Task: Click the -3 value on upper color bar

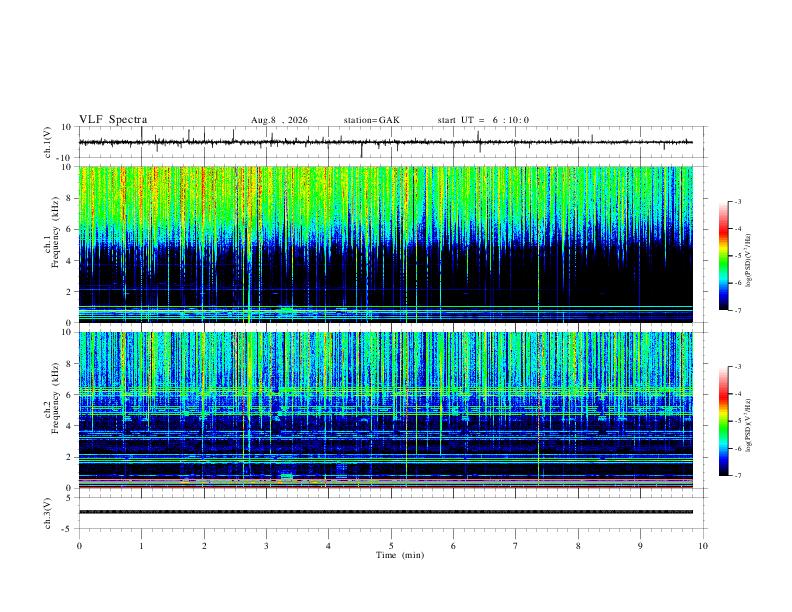Action: pyautogui.click(x=737, y=201)
